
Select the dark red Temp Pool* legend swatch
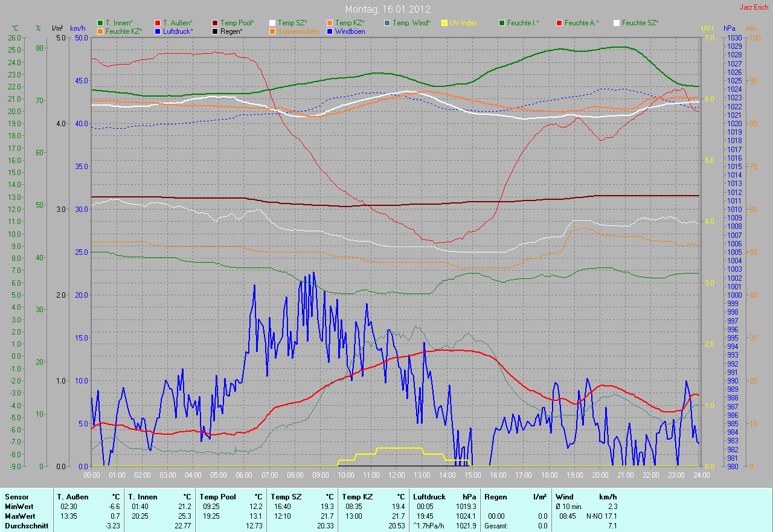215,23
